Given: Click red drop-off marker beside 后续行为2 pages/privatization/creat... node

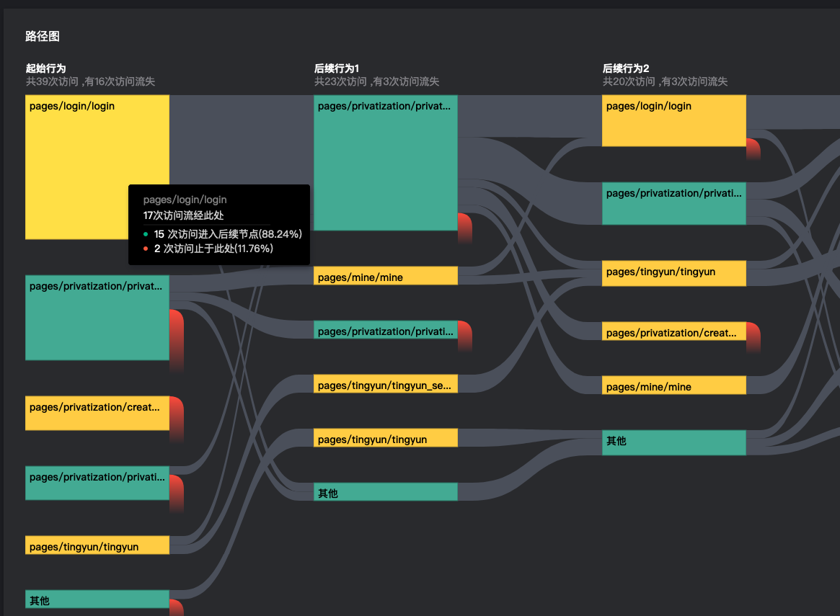Looking at the screenshot, I should click(753, 337).
